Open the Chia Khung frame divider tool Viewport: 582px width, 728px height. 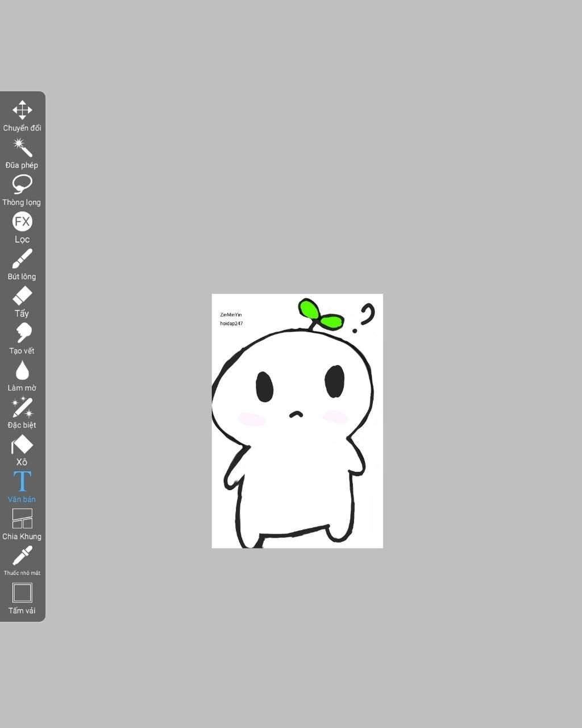point(22,524)
